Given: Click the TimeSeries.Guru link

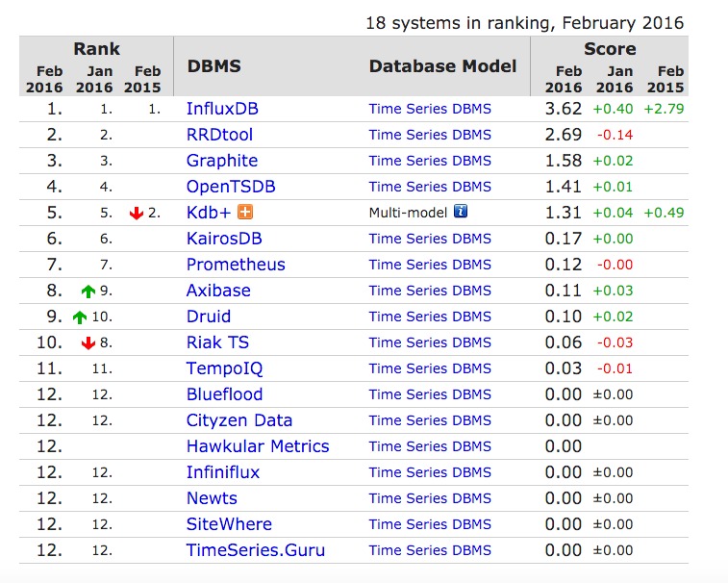Looking at the screenshot, I should [256, 550].
